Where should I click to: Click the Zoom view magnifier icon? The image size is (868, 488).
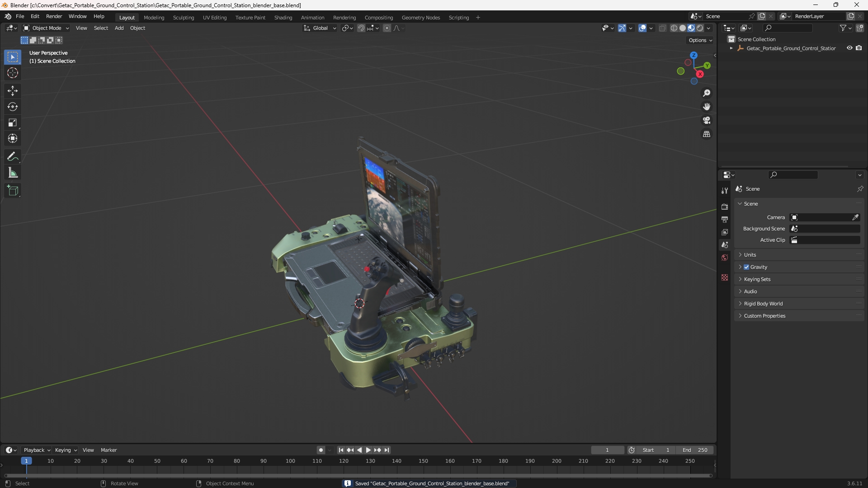pyautogui.click(x=707, y=93)
